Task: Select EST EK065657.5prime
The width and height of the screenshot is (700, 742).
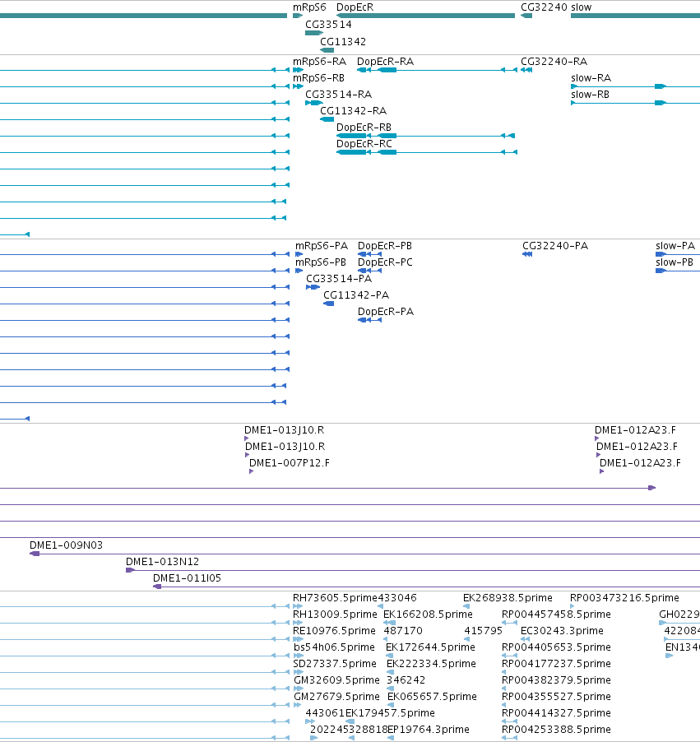Action: pyautogui.click(x=432, y=697)
